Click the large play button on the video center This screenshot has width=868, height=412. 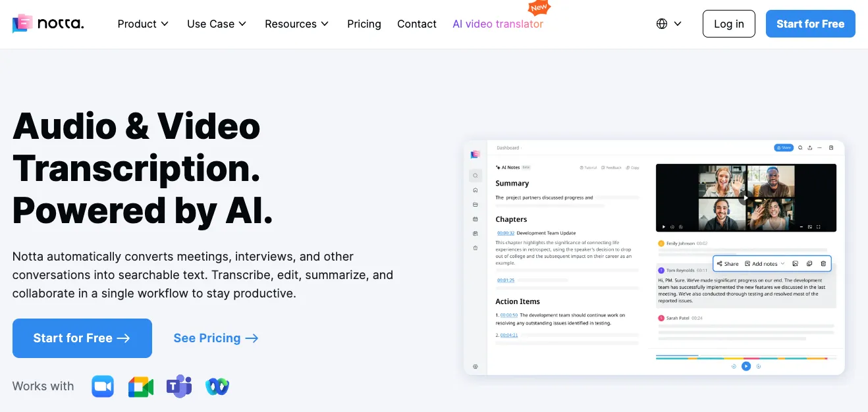coord(746,197)
